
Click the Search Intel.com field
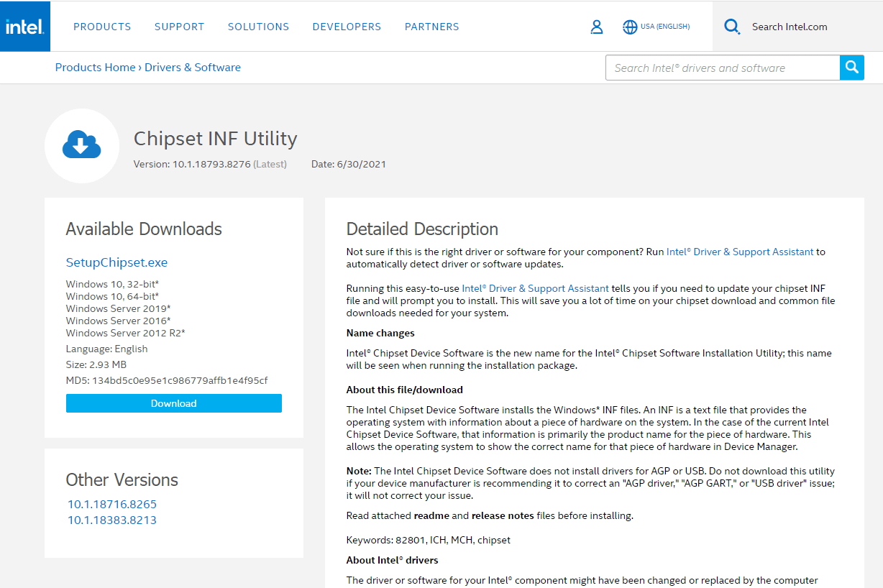tap(790, 27)
